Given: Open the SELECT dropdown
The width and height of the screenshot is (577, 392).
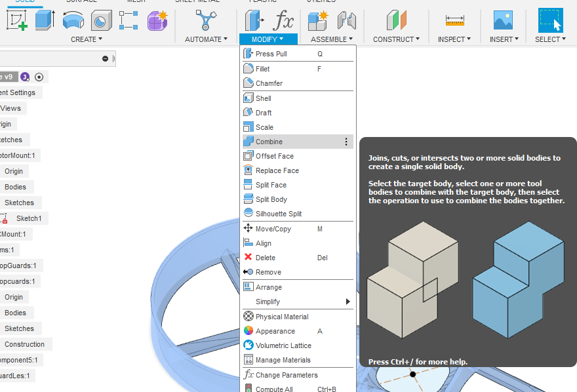Looking at the screenshot, I should pyautogui.click(x=551, y=39).
